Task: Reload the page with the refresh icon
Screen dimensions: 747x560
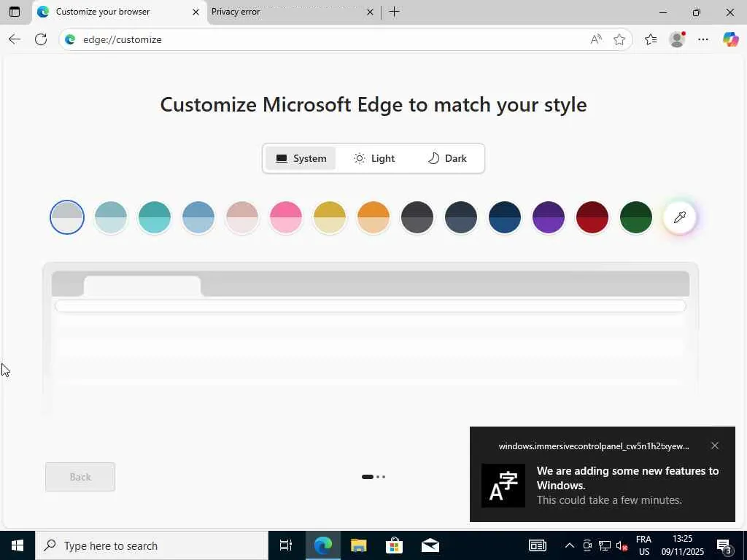Action: pyautogui.click(x=41, y=39)
